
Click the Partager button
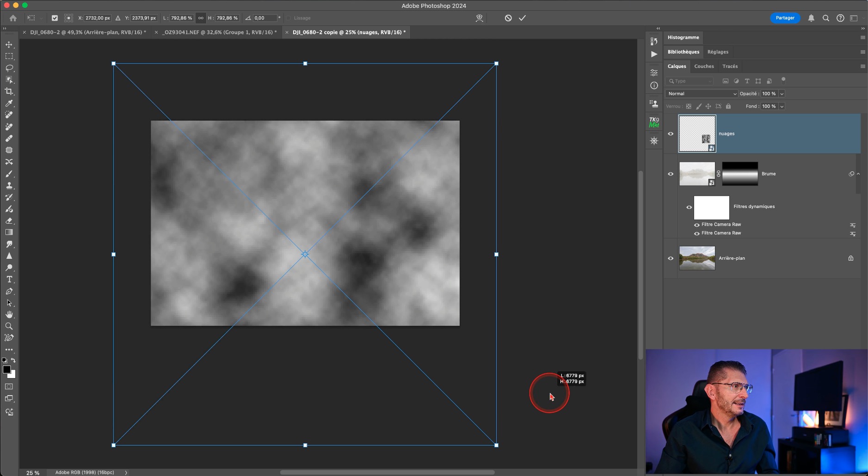point(785,18)
